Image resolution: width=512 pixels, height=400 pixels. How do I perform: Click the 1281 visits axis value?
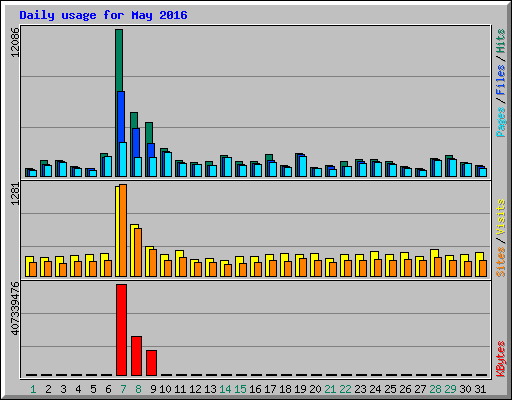pos(15,194)
